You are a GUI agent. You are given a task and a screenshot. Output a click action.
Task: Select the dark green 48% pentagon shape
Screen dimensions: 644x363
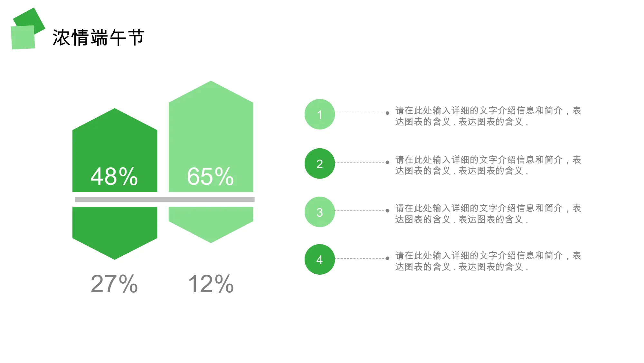[x=115, y=150]
